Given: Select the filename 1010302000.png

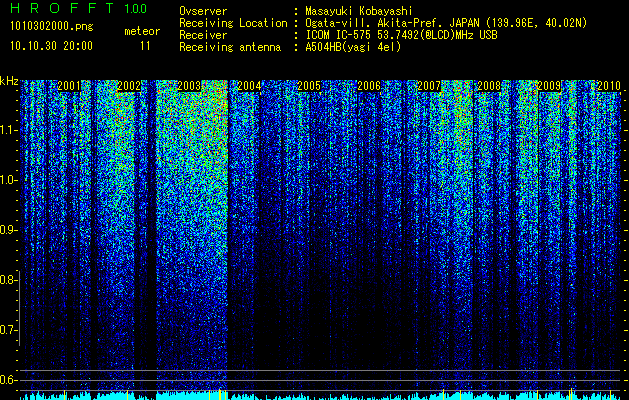Looking at the screenshot, I should tap(51, 27).
